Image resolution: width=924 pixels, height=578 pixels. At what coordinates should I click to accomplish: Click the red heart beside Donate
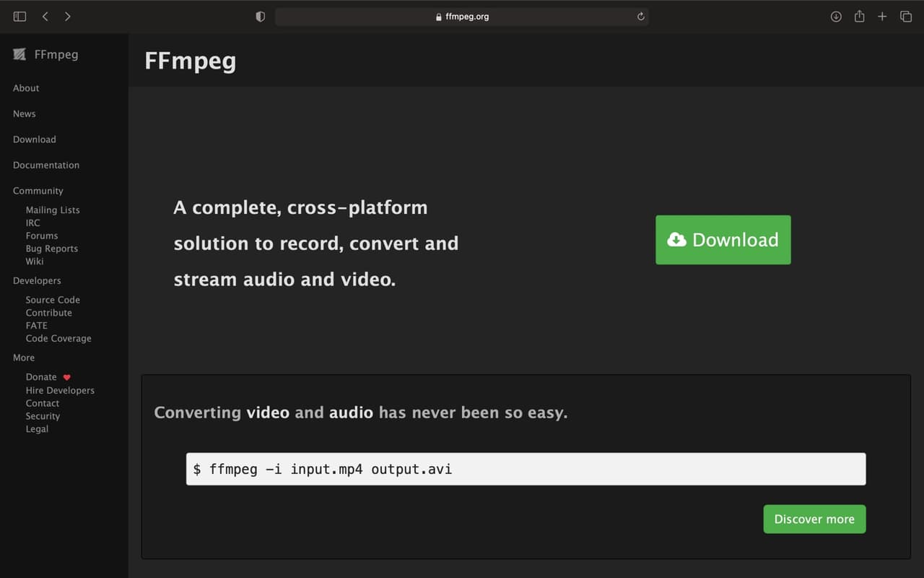click(x=67, y=377)
